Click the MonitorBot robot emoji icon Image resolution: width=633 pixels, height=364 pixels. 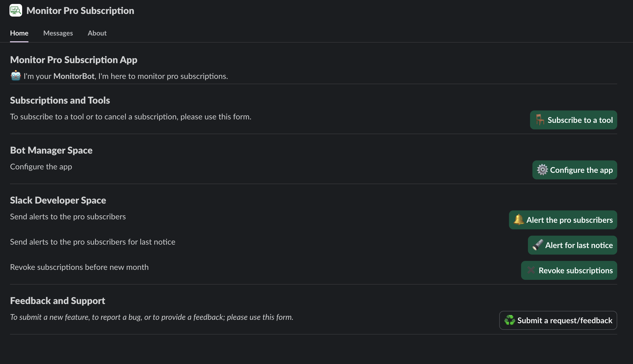[16, 76]
